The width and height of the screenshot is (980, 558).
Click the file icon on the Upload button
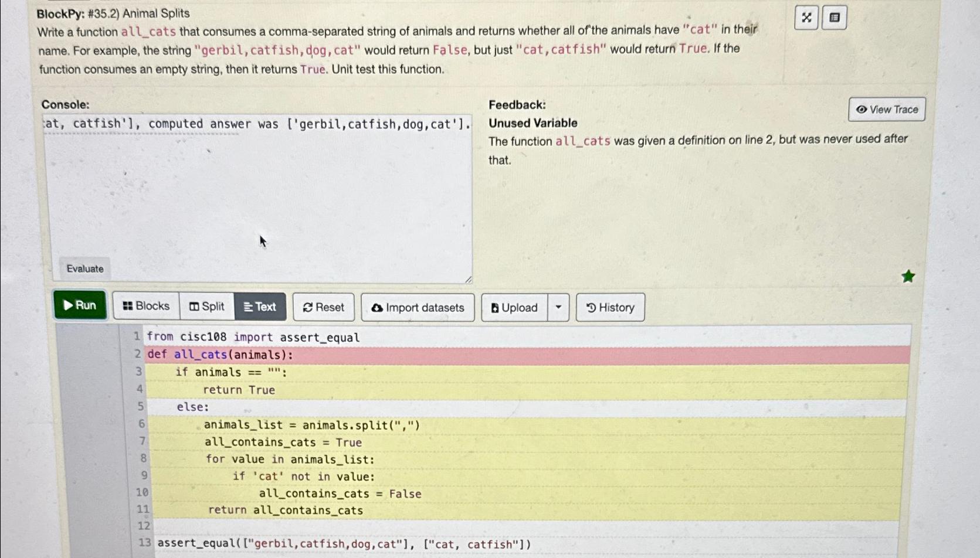(495, 307)
